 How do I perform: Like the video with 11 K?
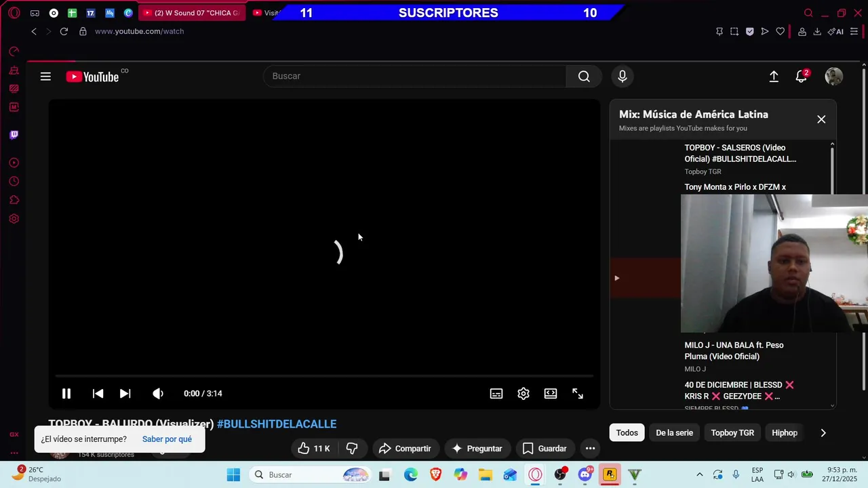coord(313,449)
